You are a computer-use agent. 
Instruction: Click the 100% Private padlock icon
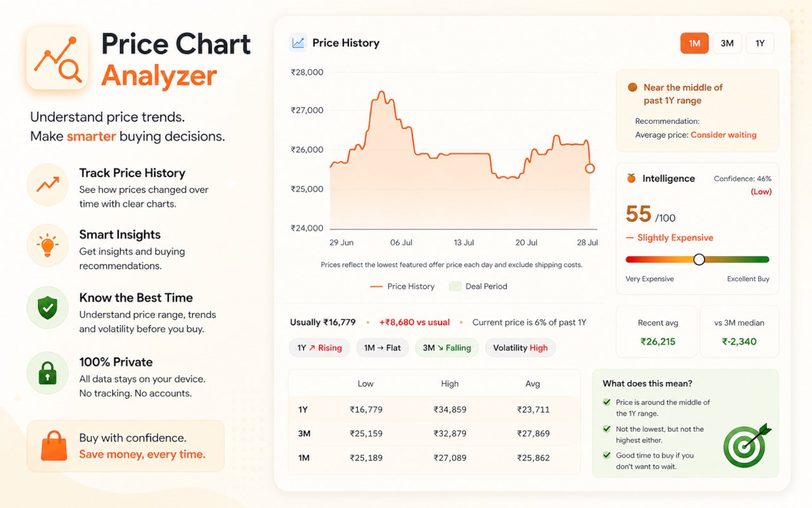pyautogui.click(x=48, y=373)
